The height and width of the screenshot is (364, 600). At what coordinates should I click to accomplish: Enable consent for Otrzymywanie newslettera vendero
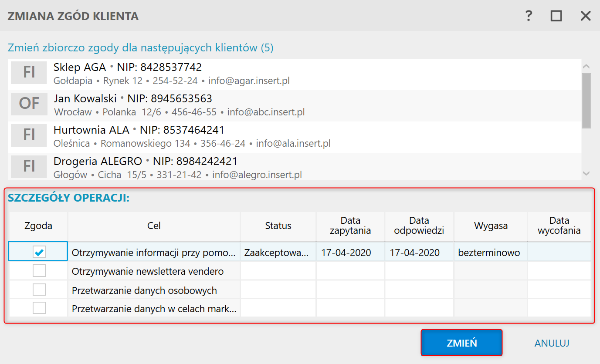tap(39, 271)
